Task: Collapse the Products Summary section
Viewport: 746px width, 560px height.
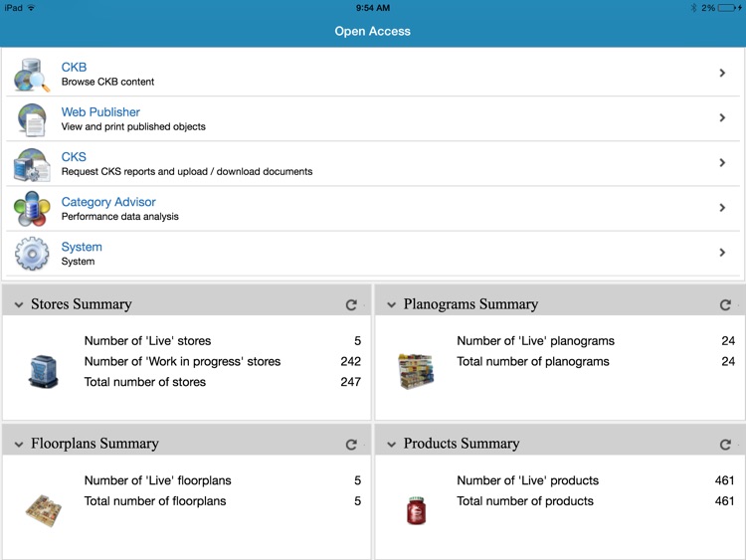Action: [x=392, y=445]
